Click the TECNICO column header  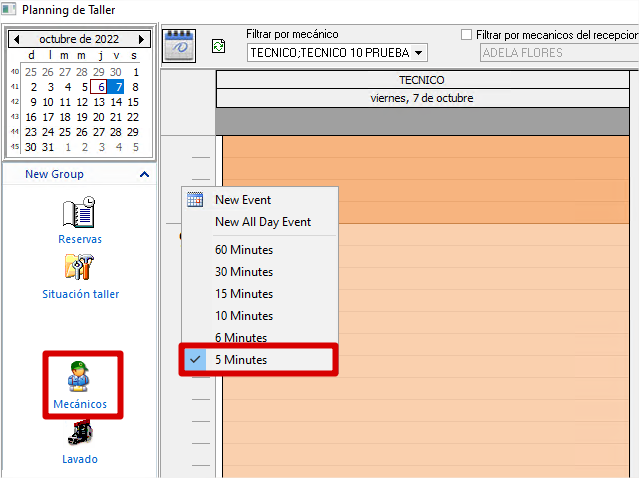click(x=421, y=80)
